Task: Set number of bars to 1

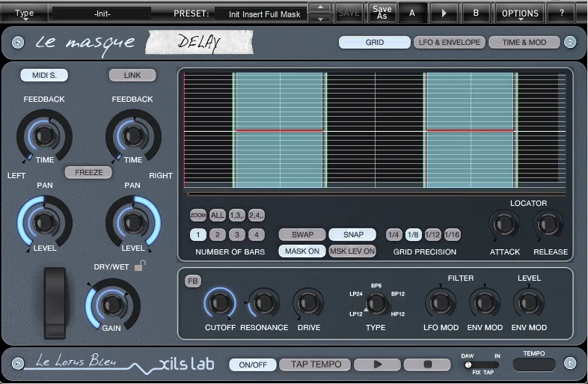Action: 198,234
